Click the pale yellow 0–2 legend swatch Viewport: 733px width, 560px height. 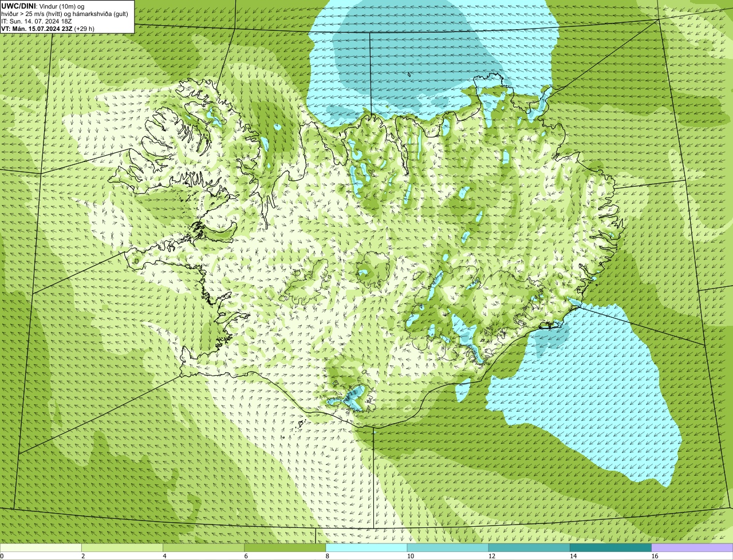[x=41, y=548]
